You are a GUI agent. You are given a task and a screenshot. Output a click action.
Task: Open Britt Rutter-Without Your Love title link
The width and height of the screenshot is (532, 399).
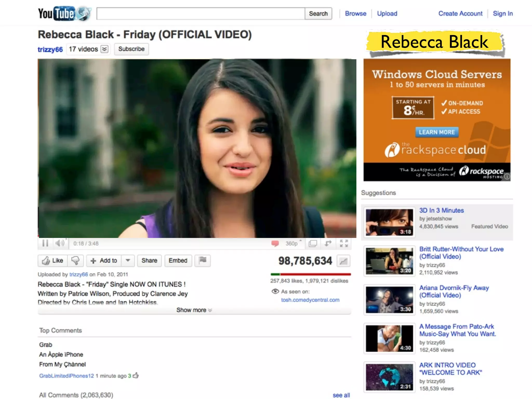[x=461, y=253]
